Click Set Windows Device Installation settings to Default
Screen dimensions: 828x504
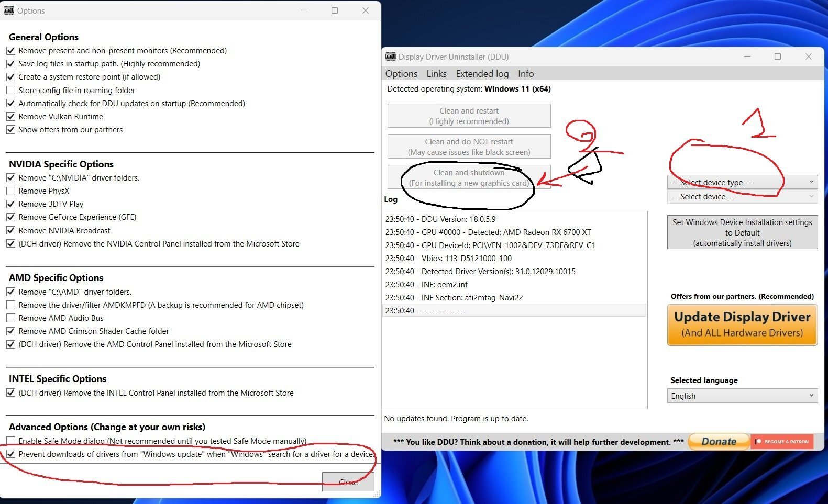743,233
